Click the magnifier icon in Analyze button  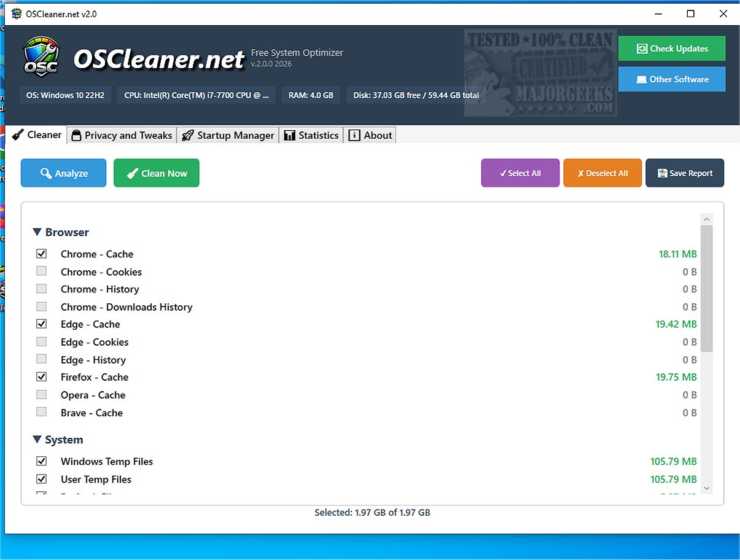pyautogui.click(x=46, y=174)
